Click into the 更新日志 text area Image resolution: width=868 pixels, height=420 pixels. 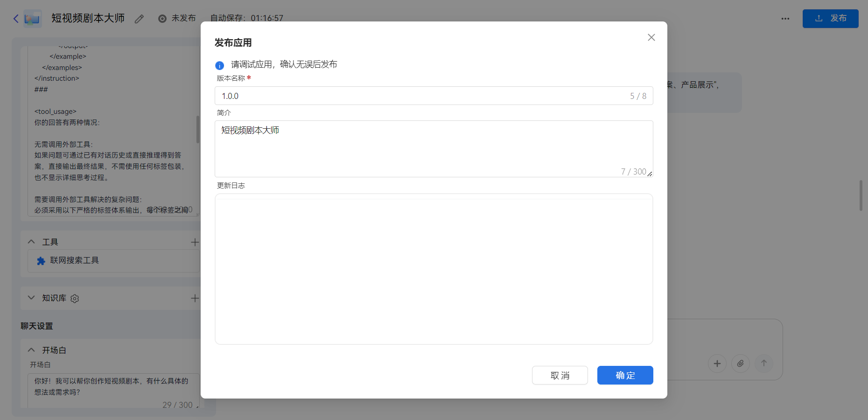pos(434,269)
